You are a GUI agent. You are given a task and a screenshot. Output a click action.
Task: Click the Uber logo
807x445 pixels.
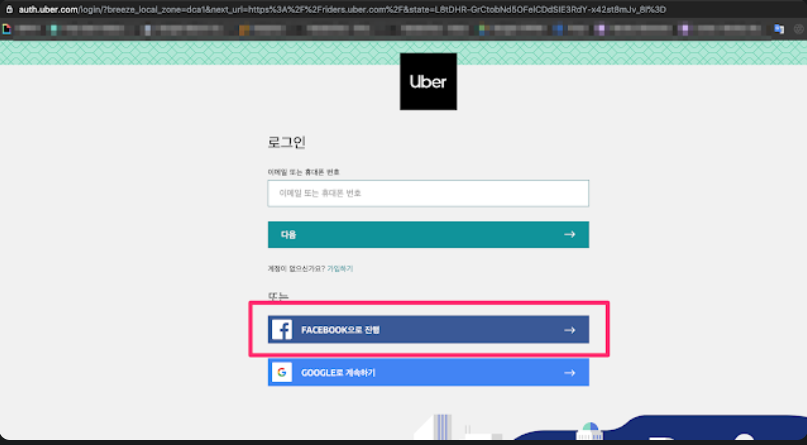pyautogui.click(x=428, y=81)
